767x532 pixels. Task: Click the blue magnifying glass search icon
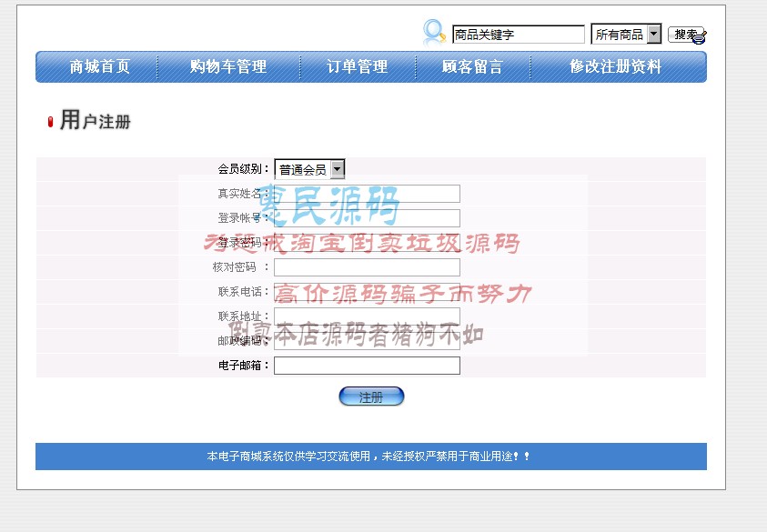point(429,30)
